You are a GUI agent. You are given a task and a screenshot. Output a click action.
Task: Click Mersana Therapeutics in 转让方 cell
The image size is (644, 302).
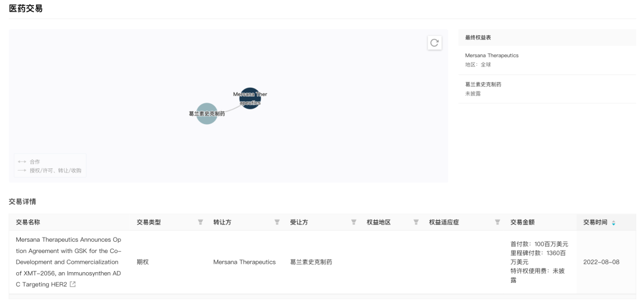point(244,262)
